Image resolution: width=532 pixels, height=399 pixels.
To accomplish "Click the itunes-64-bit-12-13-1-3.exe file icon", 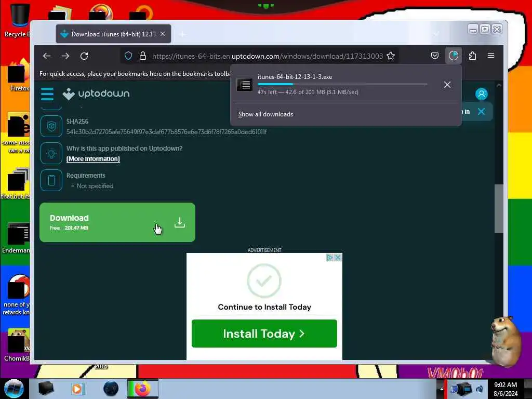I will click(245, 85).
